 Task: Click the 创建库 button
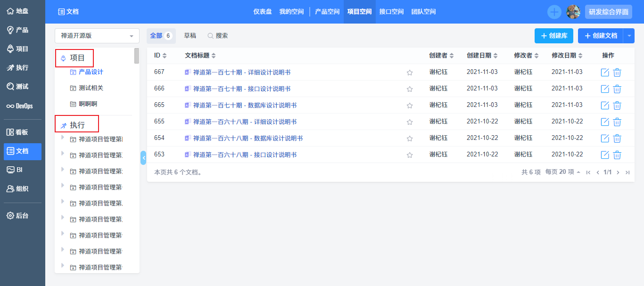[553, 35]
